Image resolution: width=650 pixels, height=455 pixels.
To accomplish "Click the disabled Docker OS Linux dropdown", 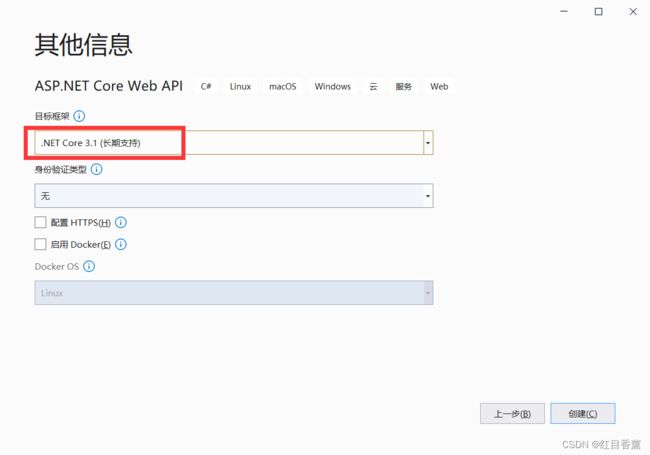I will (234, 293).
